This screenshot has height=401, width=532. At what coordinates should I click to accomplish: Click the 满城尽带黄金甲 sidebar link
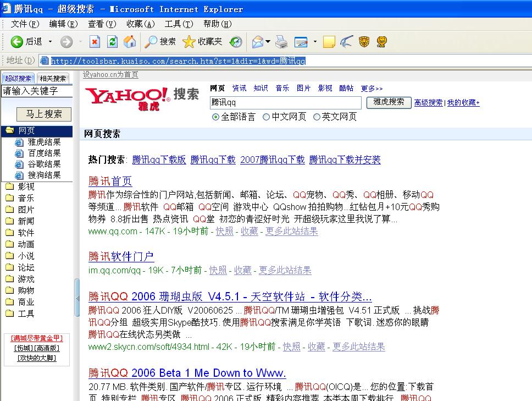point(37,338)
